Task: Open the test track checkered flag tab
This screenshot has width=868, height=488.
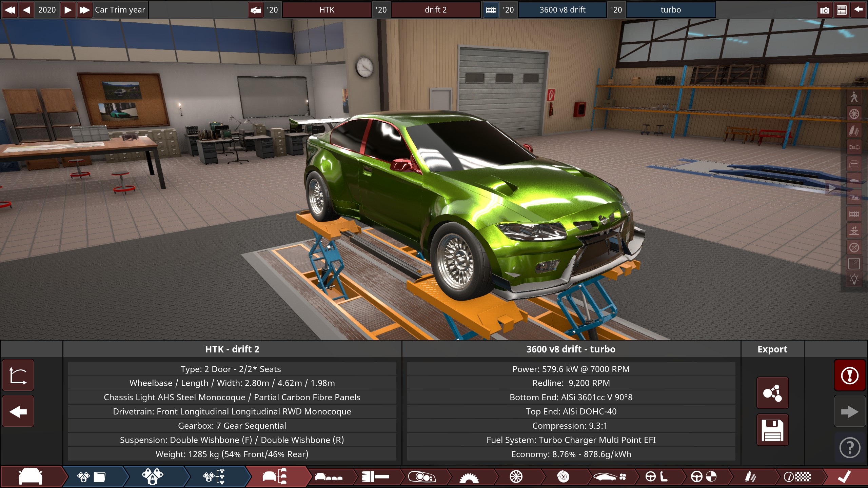Action: (x=797, y=477)
